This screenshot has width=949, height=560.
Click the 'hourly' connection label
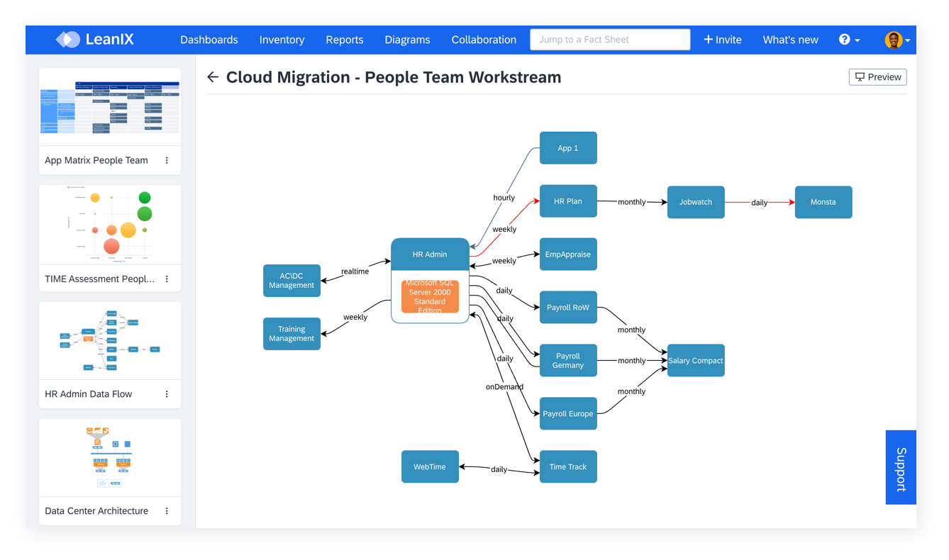coord(504,198)
